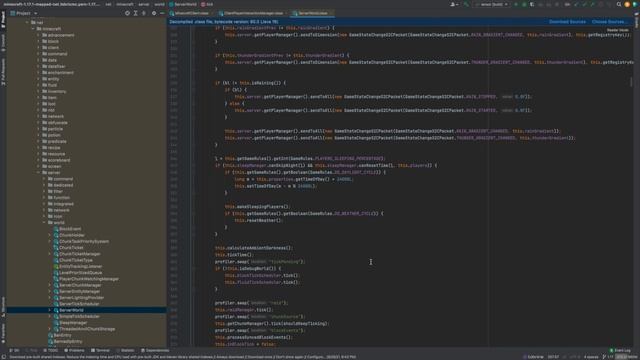Click the Reader Mode label
The image size is (640, 360).
(618, 30)
